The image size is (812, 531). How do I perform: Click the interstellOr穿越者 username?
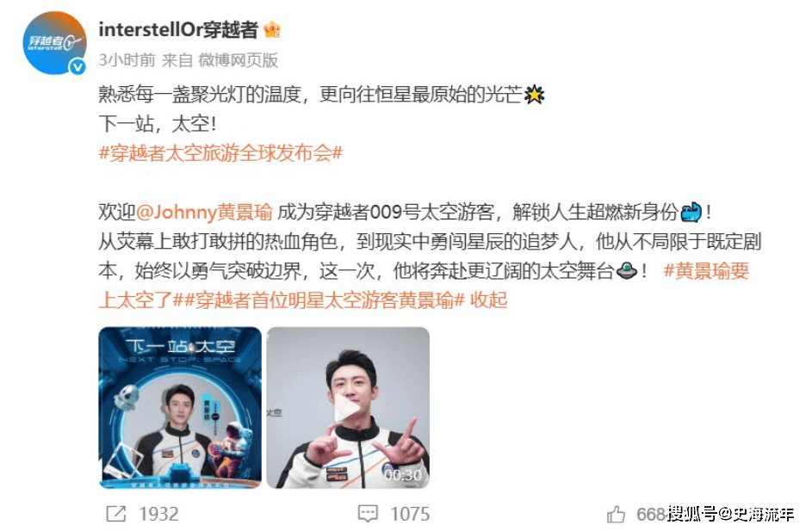178,29
